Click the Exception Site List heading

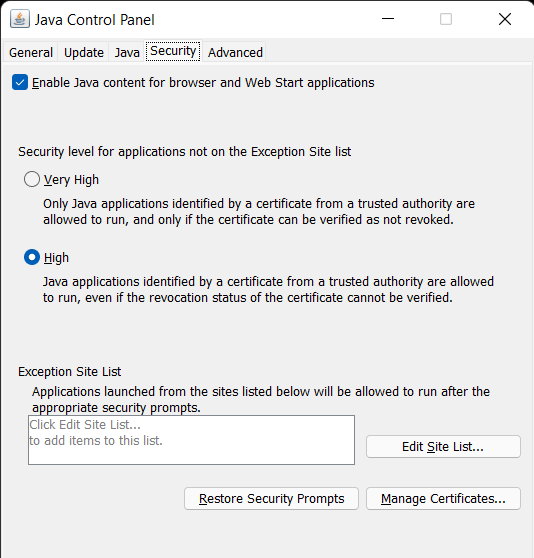[69, 372]
